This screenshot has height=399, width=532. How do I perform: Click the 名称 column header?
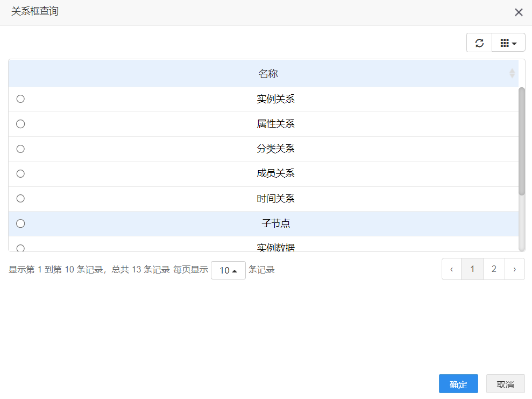(268, 74)
